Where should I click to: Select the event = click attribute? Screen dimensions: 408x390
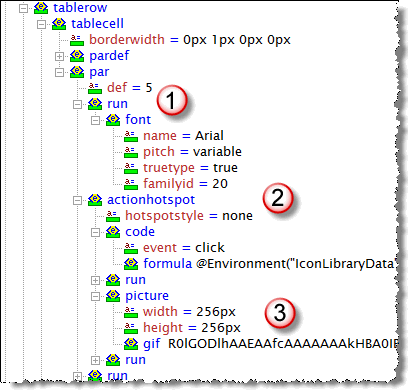184,248
